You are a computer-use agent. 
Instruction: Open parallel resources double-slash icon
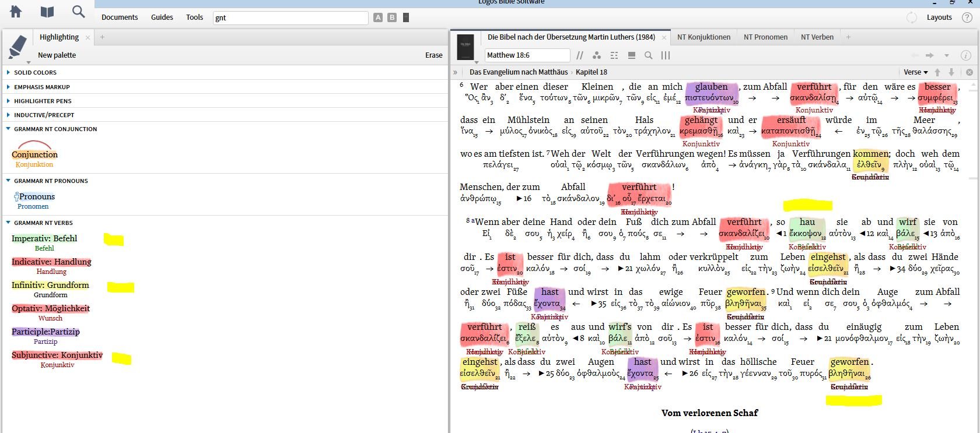(x=580, y=55)
